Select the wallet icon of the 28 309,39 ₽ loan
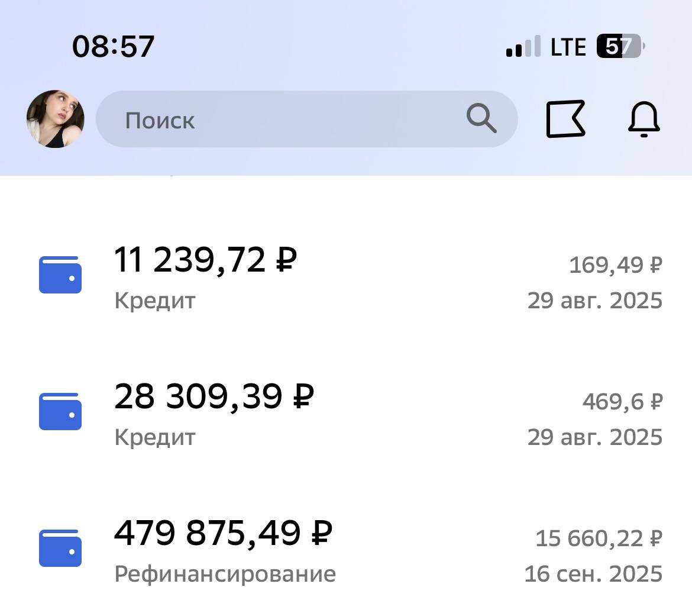 pos(60,411)
